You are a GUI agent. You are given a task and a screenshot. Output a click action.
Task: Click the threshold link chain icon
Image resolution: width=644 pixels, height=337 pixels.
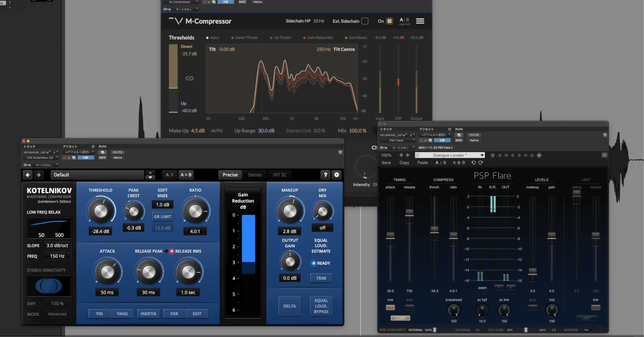pos(190,78)
